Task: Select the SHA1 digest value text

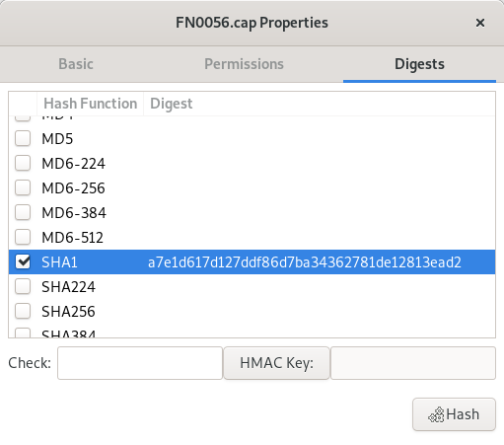Action: tap(305, 262)
